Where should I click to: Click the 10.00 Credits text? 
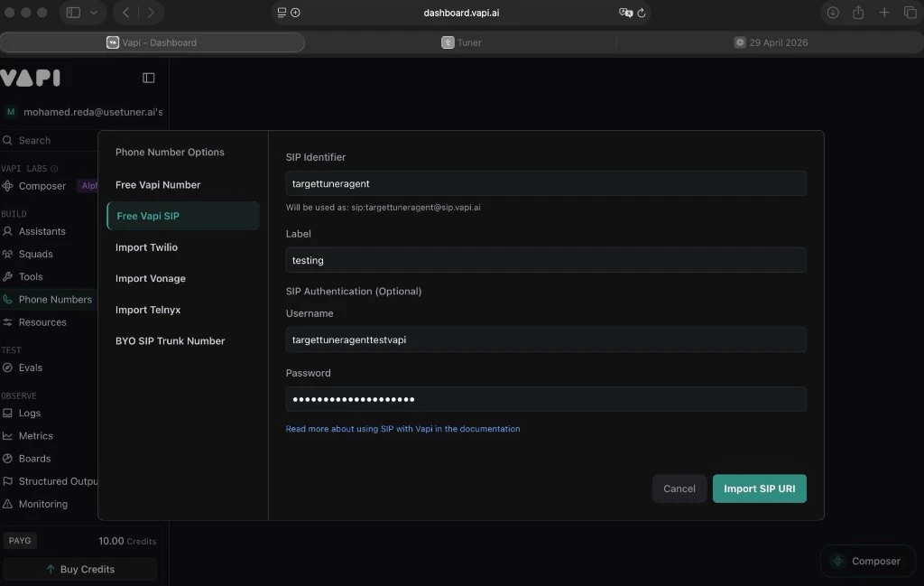127,541
